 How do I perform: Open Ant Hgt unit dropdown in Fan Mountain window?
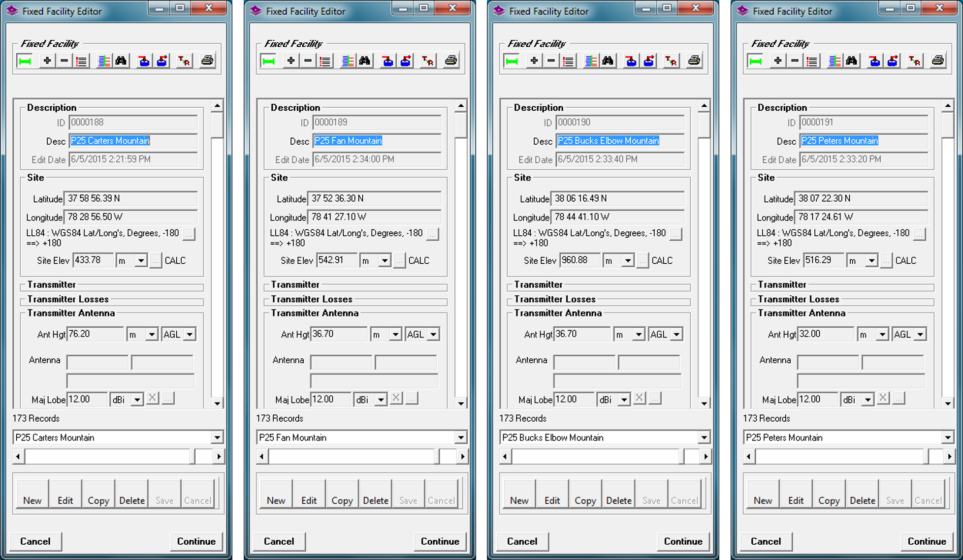tap(395, 335)
